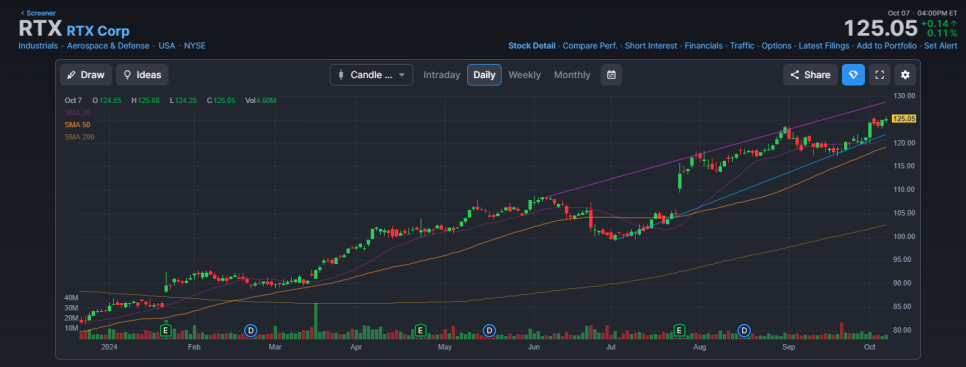
Task: Open the Ideas menu
Action: point(142,75)
